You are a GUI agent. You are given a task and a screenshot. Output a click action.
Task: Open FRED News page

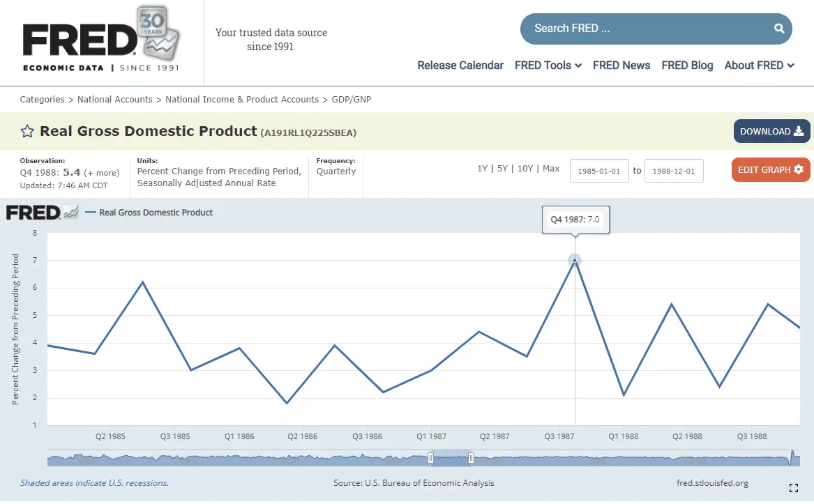click(x=621, y=66)
